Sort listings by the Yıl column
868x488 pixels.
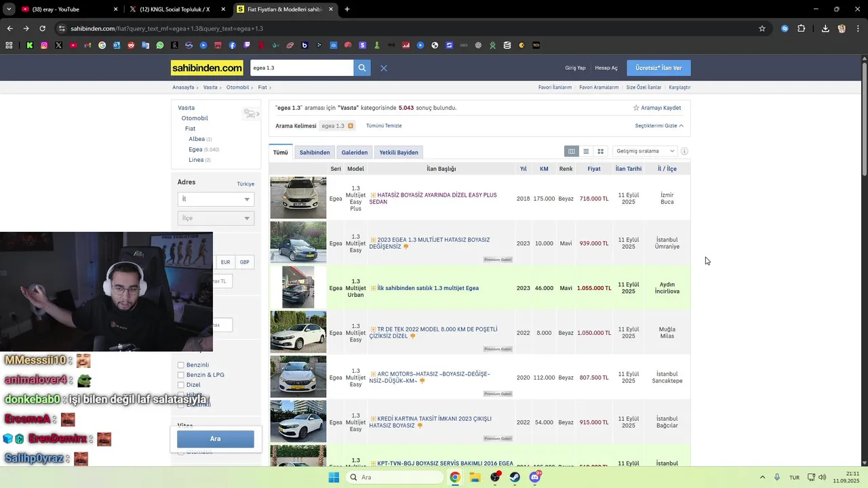(524, 169)
